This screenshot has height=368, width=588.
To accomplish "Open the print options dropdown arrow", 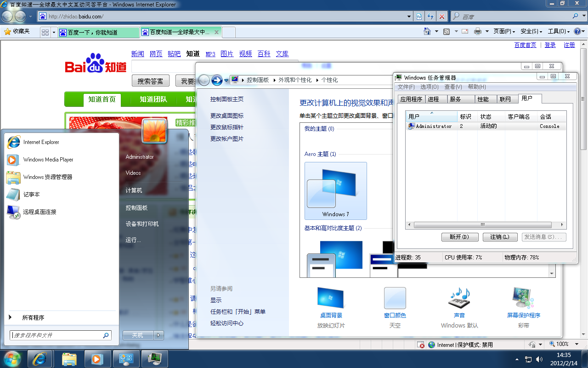I will [487, 31].
